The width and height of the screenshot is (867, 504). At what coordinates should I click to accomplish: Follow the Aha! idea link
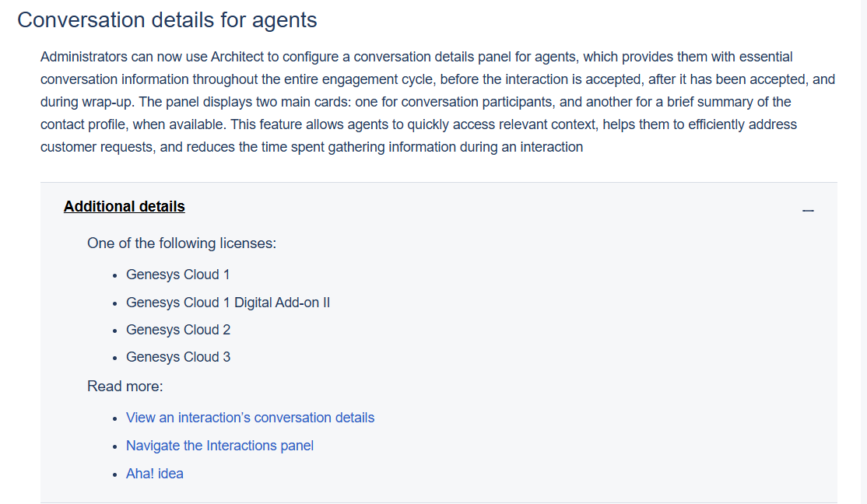coord(155,474)
